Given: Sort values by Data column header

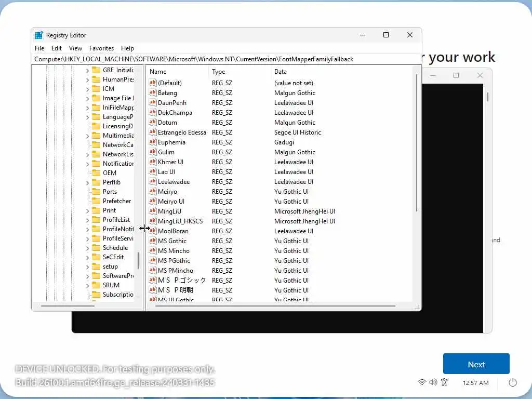Looking at the screenshot, I should [x=342, y=72].
